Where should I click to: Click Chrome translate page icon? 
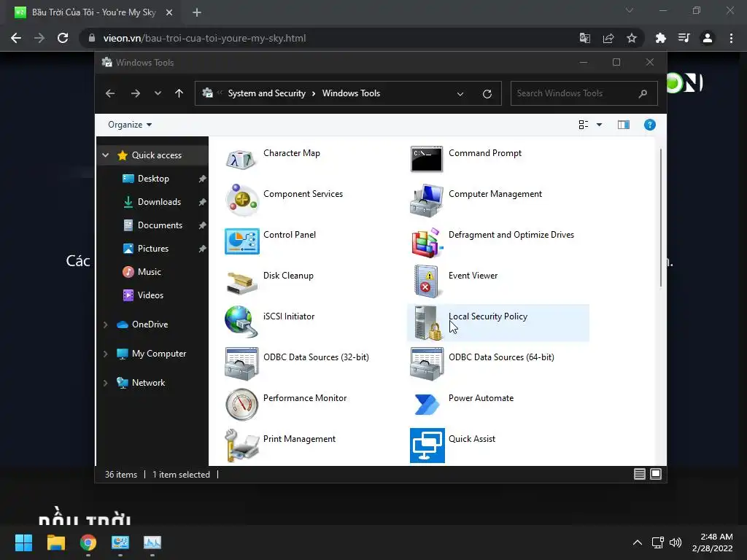(585, 38)
